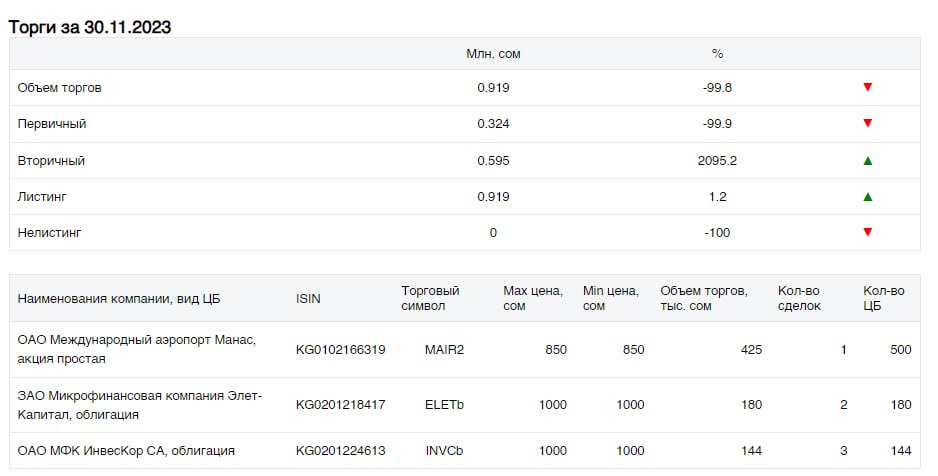Click the red down arrow in Объем торгов row
This screenshot has width=938, height=476.
pos(867,87)
